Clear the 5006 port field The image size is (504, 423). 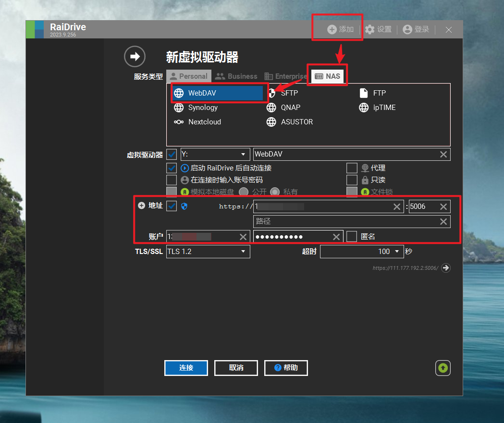click(x=443, y=207)
